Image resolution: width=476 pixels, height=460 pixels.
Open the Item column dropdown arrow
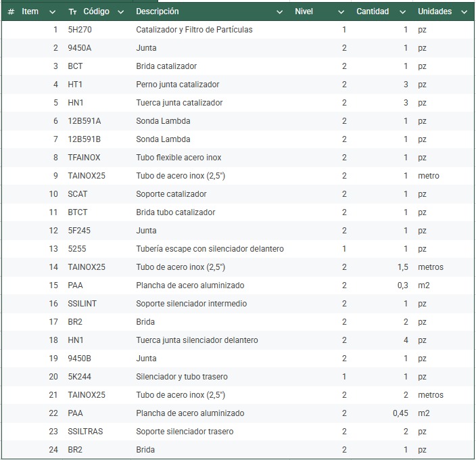pos(53,11)
